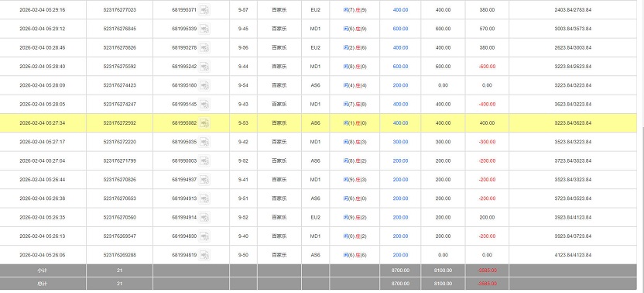This screenshot has width=644, height=293.
Task: Open the replay icon in the 05:26:35 row
Action: point(204,217)
